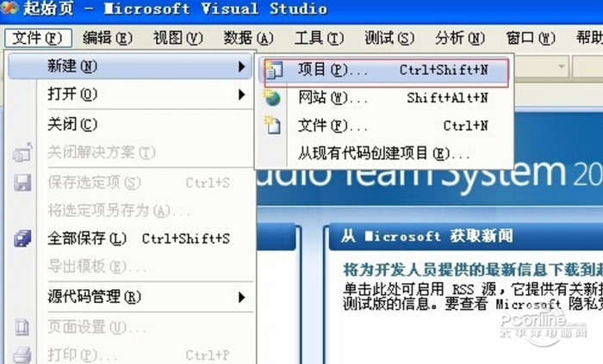Open the 将为开发人员提供的最新信息 news link

click(x=473, y=270)
